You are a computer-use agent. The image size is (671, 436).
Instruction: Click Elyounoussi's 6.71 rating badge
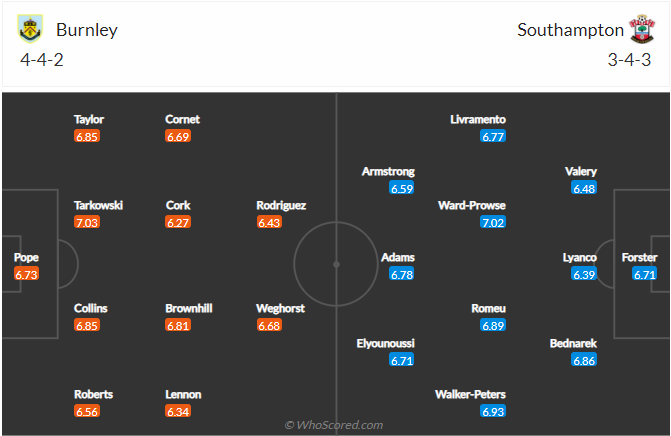(x=401, y=360)
